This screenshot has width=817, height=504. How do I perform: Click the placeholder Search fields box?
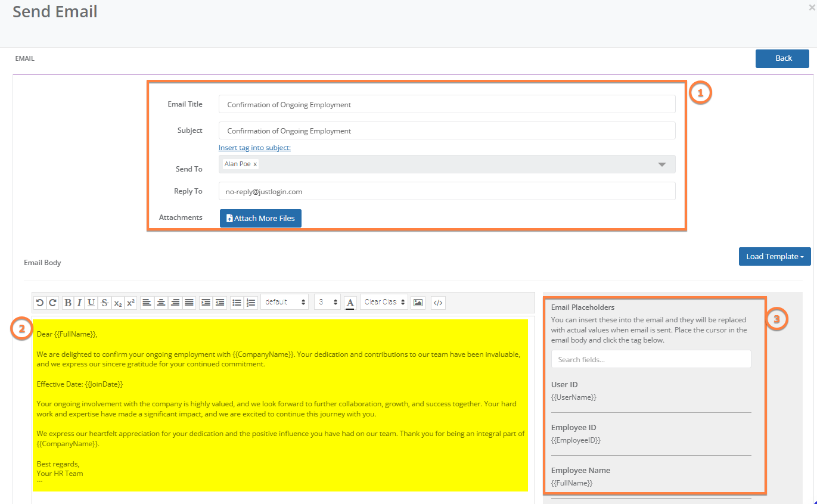coord(651,359)
